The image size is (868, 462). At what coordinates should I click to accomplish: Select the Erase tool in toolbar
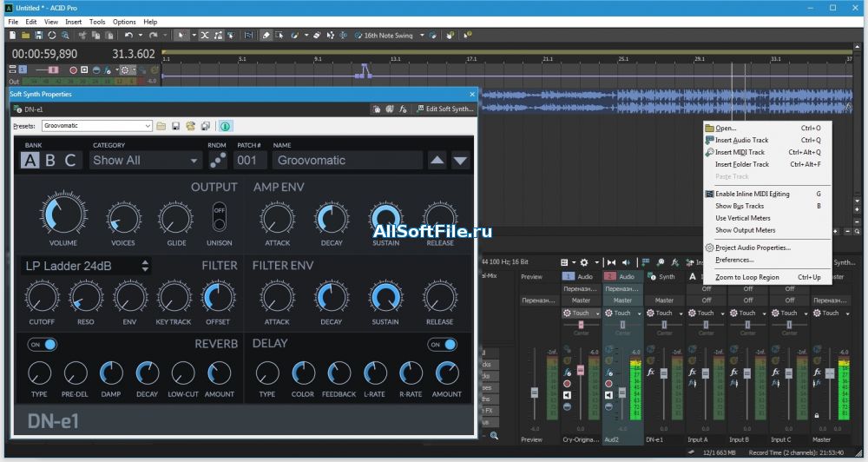tap(266, 35)
